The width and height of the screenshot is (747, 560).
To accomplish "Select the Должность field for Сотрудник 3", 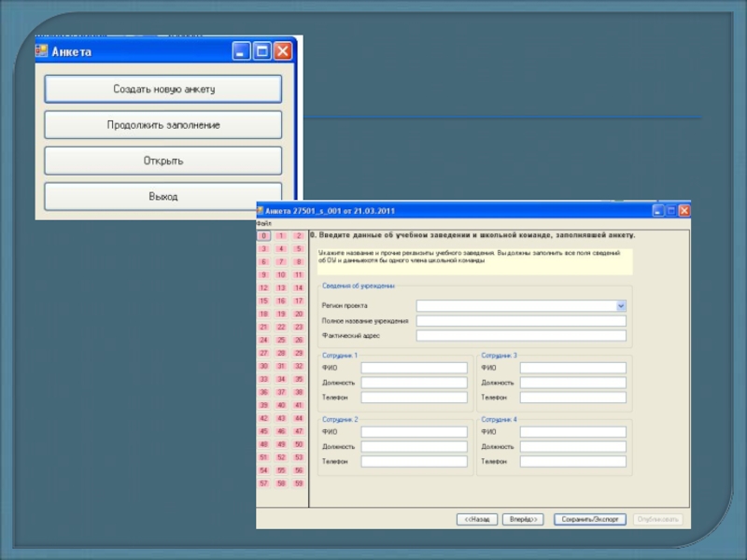I will pyautogui.click(x=572, y=383).
